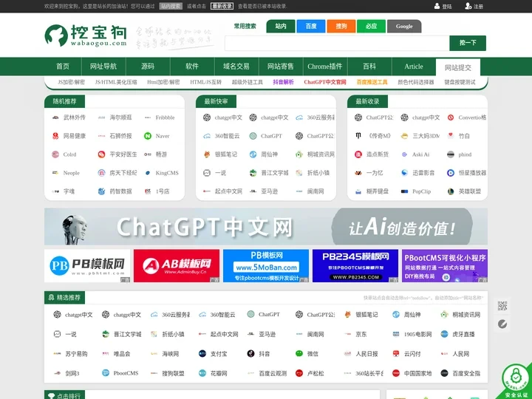Open 域名交易 menu item
This screenshot has width=532, height=399.
[x=236, y=66]
